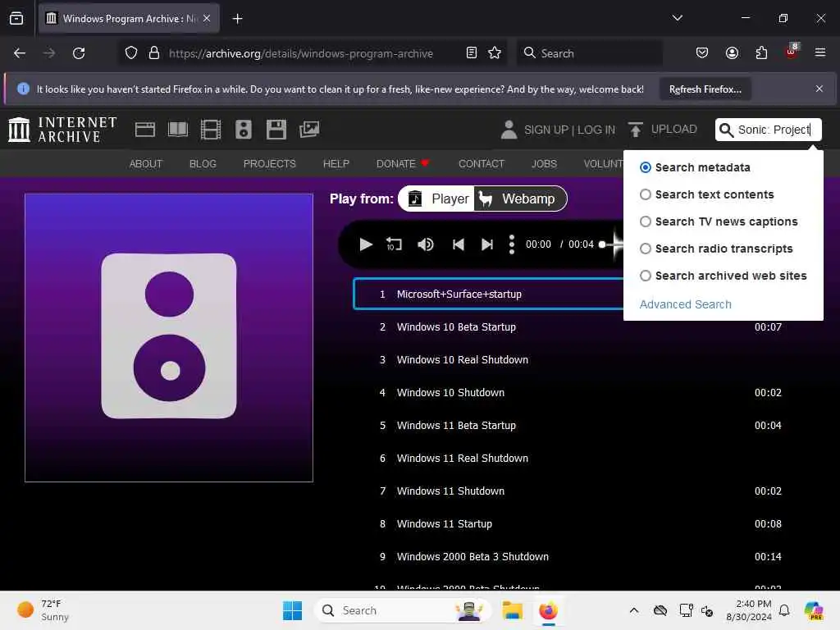The width and height of the screenshot is (840, 630).
Task: Mute the player volume
Action: [426, 244]
